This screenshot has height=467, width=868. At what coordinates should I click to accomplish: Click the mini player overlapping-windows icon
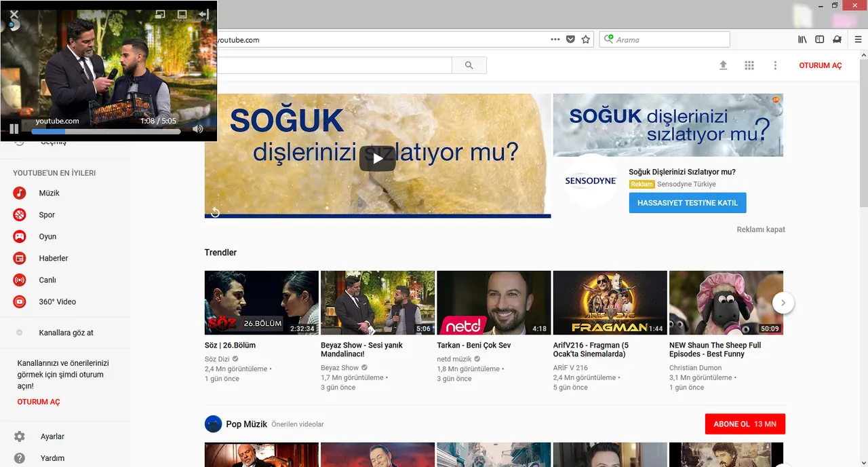click(160, 14)
